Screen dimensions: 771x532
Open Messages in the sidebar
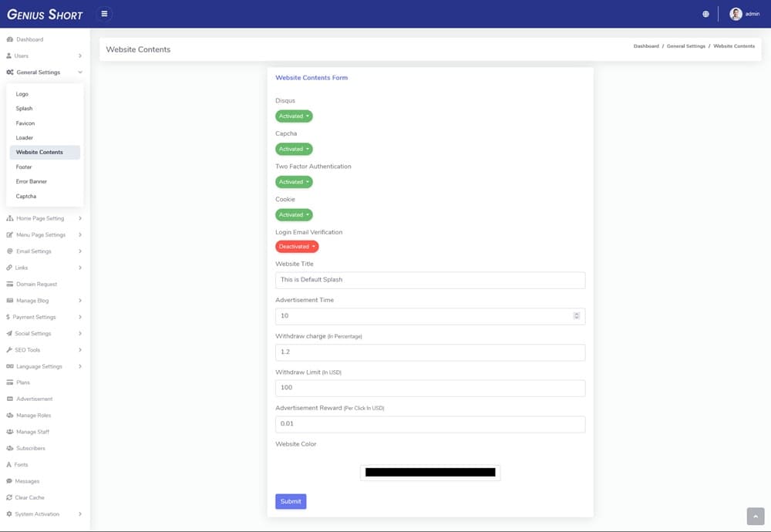coord(27,481)
